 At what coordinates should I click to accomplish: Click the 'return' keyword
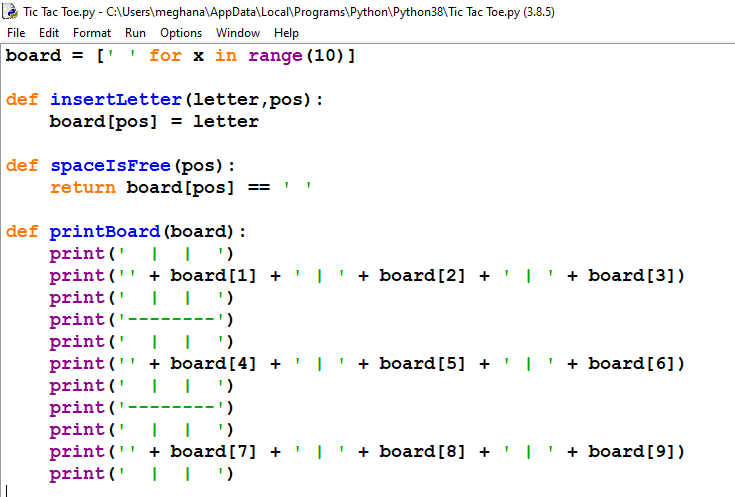pyautogui.click(x=82, y=188)
